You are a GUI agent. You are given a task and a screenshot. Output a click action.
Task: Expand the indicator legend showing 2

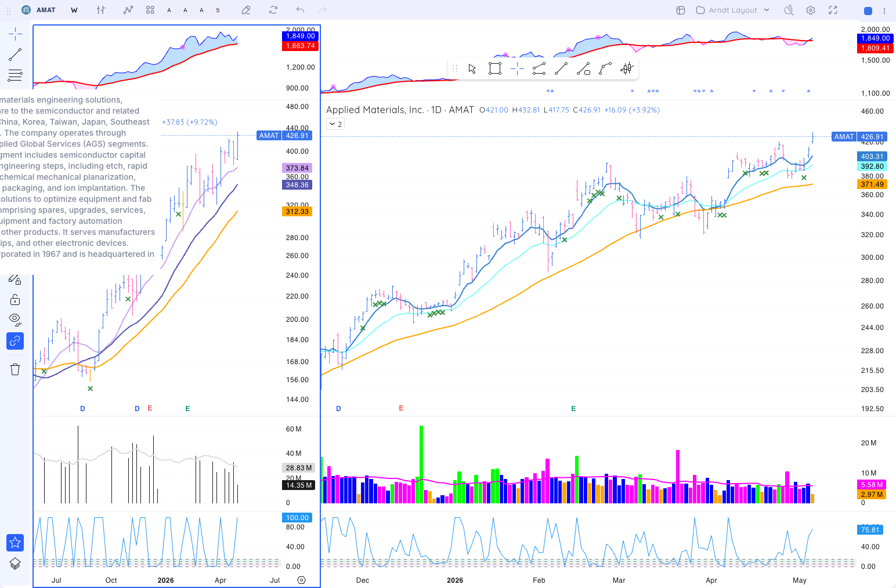pos(335,124)
